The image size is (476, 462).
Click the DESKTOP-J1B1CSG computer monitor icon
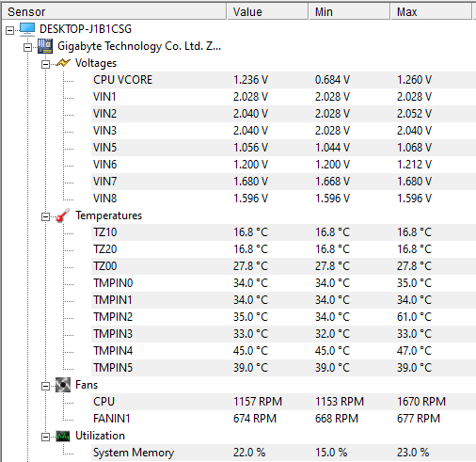pyautogui.click(x=27, y=29)
